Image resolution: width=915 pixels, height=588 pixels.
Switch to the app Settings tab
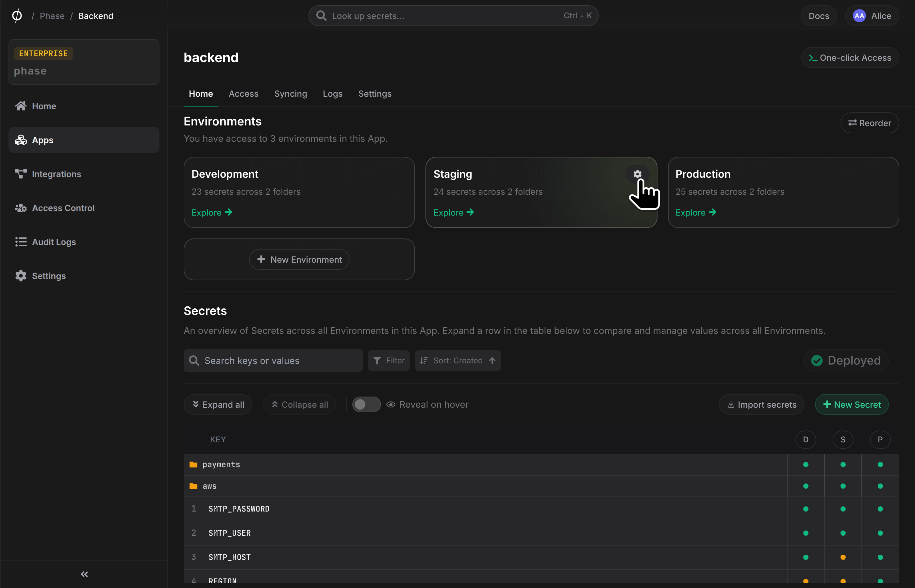375,94
